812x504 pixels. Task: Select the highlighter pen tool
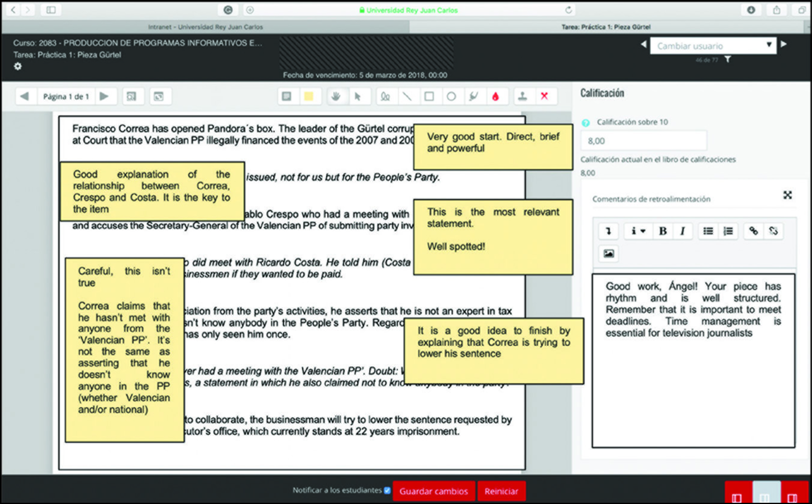pyautogui.click(x=473, y=97)
